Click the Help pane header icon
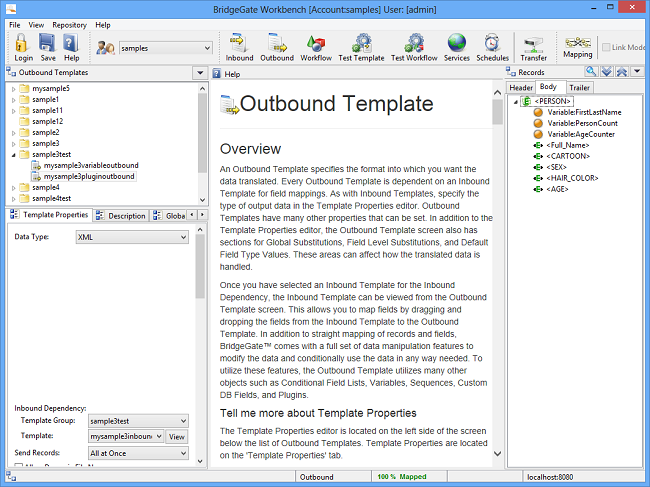Viewport: 650px width, 487px height. pyautogui.click(x=216, y=74)
